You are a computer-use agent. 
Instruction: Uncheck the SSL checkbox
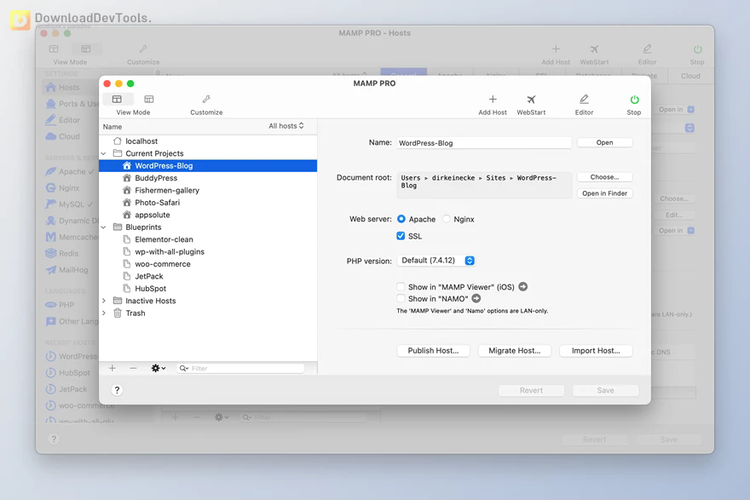400,235
